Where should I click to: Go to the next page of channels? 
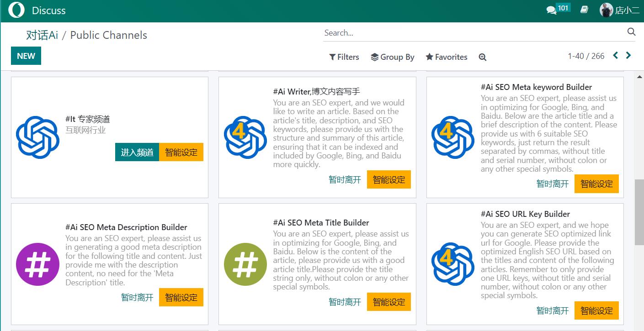[x=628, y=56]
